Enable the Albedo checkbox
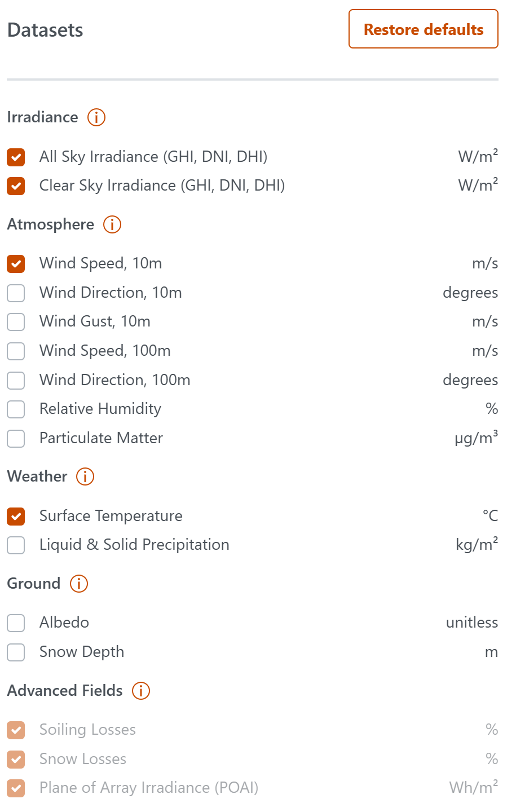The width and height of the screenshot is (516, 812). coord(16,623)
